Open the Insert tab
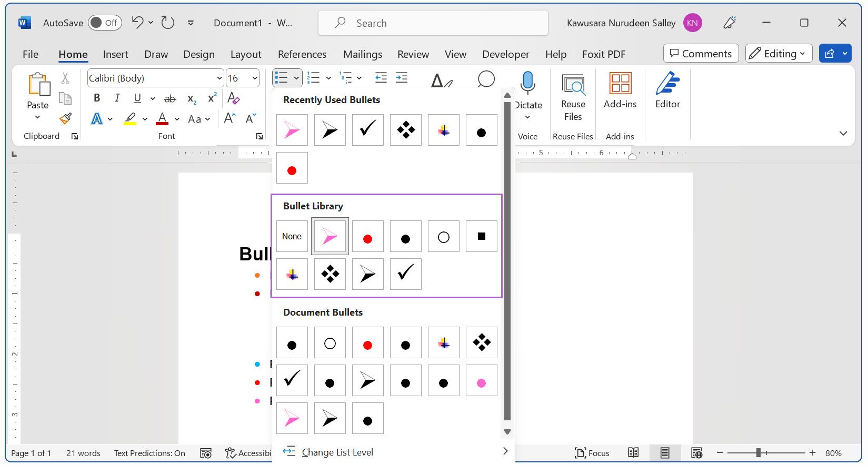868x465 pixels. tap(115, 54)
